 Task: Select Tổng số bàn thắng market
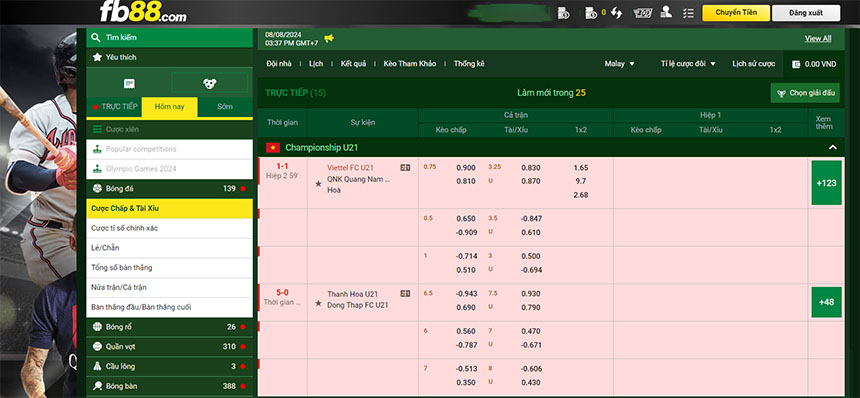[x=169, y=268]
